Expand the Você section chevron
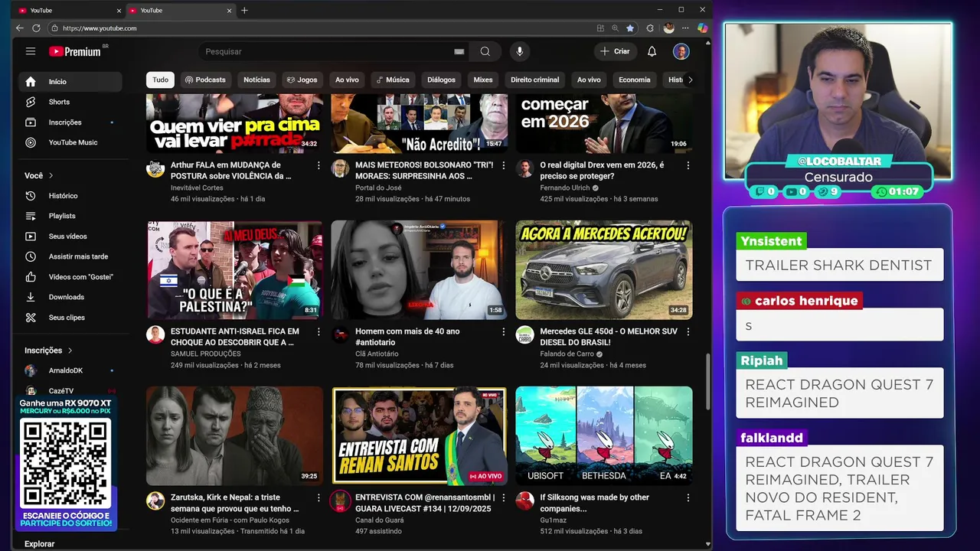980x551 pixels. (x=51, y=175)
